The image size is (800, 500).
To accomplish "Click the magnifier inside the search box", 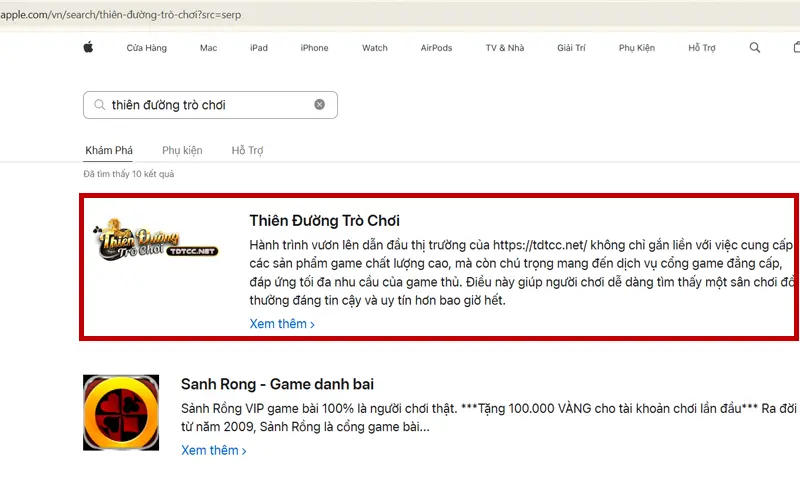I will (x=99, y=105).
